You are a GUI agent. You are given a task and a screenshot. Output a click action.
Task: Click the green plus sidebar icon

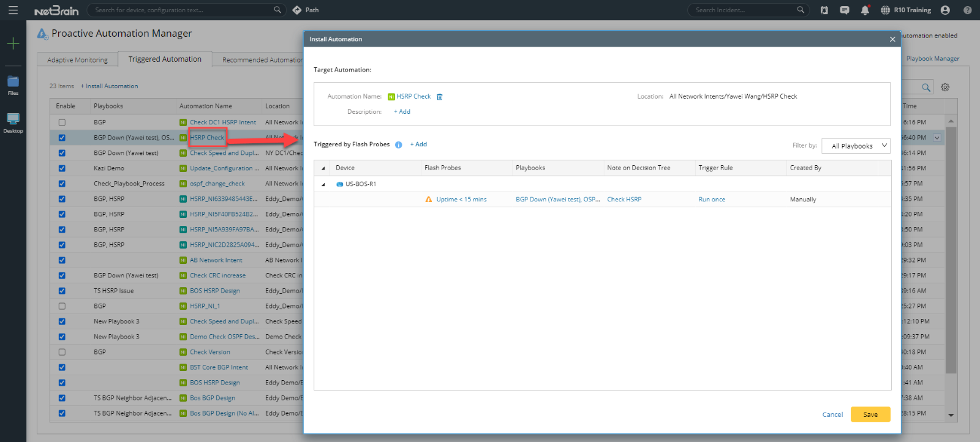click(13, 43)
